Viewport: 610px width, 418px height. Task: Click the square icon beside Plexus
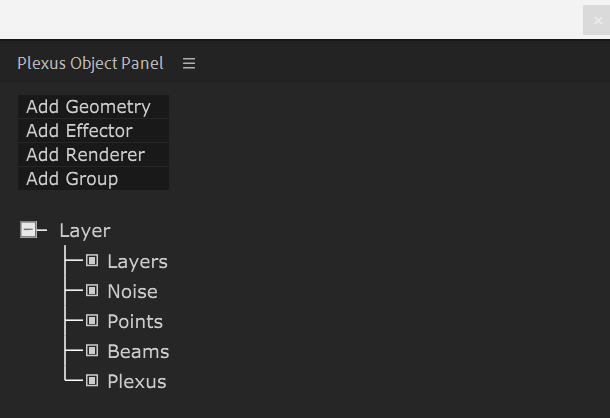click(x=92, y=381)
